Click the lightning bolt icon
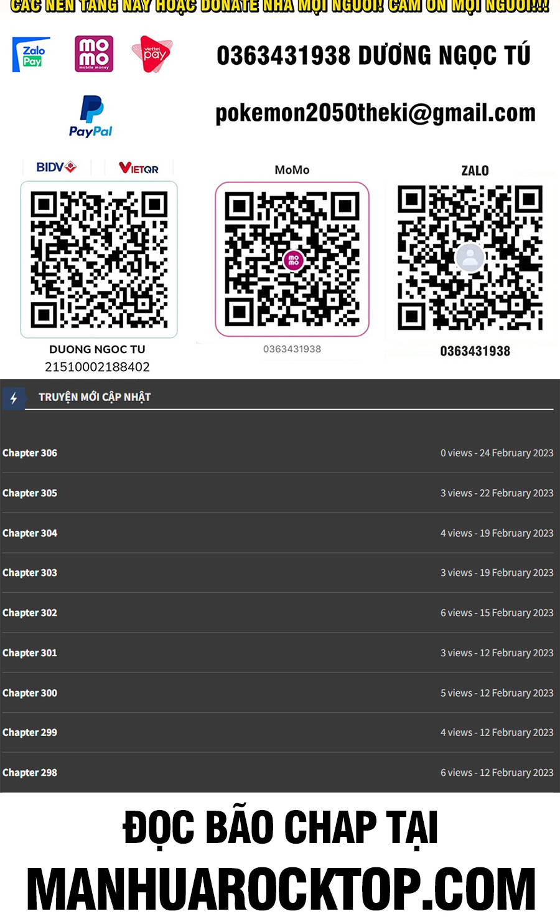 pyautogui.click(x=13, y=398)
